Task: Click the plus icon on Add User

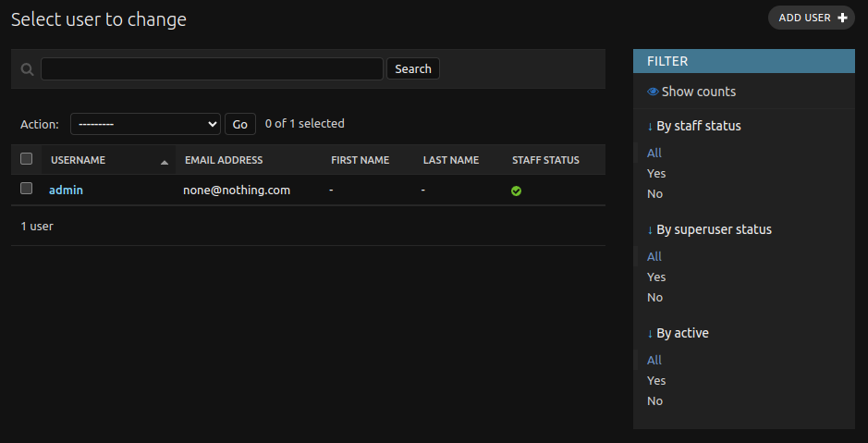Action: [842, 18]
